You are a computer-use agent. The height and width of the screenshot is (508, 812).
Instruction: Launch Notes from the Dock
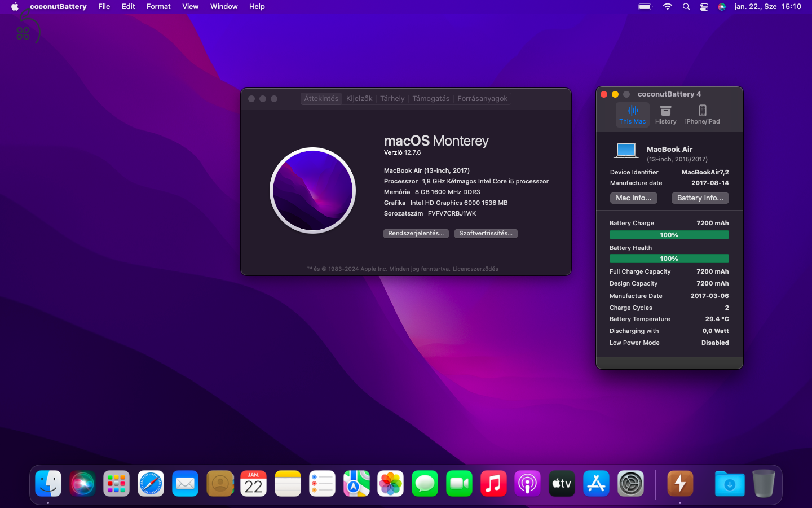click(288, 484)
